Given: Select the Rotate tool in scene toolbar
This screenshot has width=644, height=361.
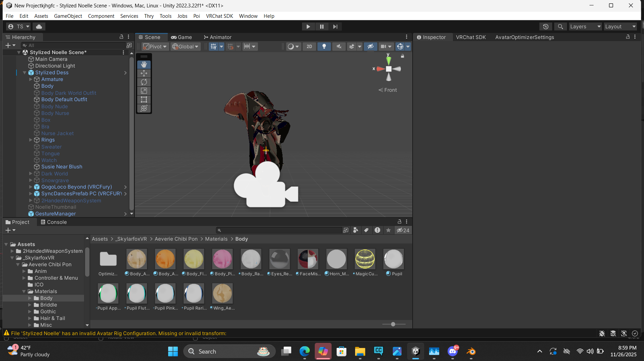Looking at the screenshot, I should point(144,82).
